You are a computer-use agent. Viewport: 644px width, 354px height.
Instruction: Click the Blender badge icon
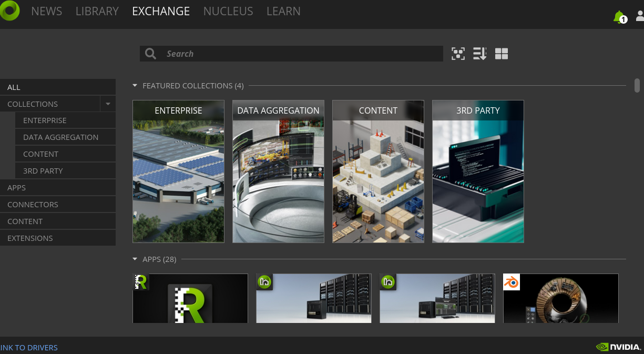(x=512, y=282)
